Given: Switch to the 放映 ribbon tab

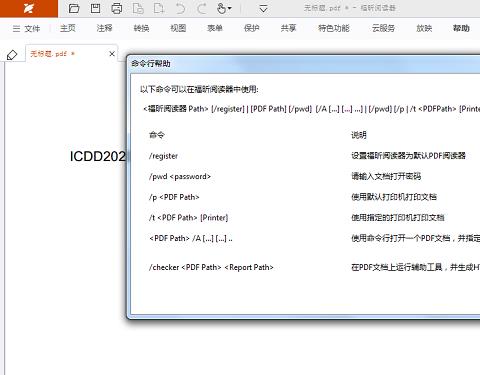Looking at the screenshot, I should tap(424, 28).
